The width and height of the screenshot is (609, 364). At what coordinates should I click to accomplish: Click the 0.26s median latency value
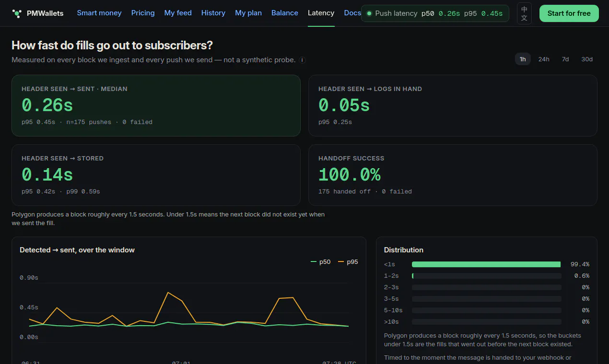coord(47,105)
